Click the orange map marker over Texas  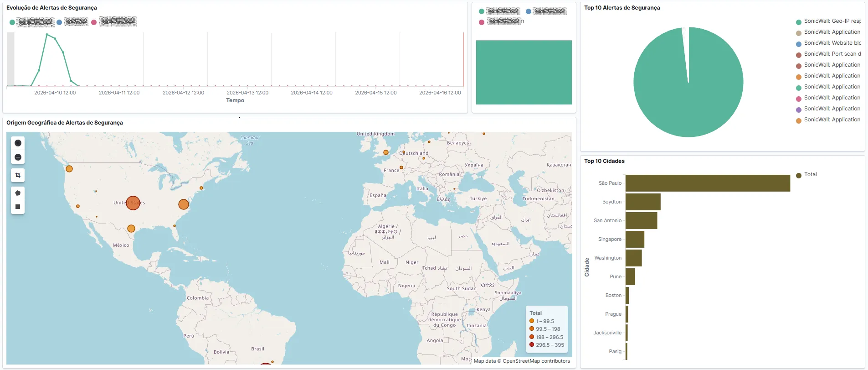point(131,229)
